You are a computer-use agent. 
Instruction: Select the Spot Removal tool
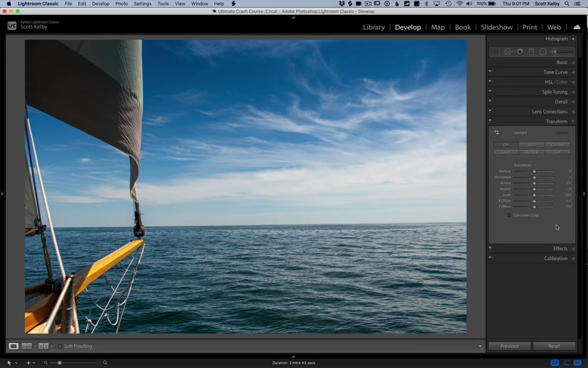[508, 52]
